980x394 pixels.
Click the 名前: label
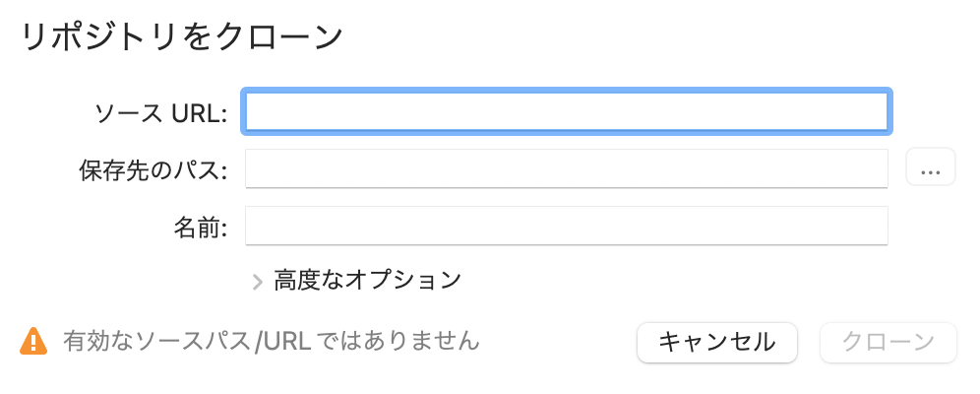tap(200, 228)
